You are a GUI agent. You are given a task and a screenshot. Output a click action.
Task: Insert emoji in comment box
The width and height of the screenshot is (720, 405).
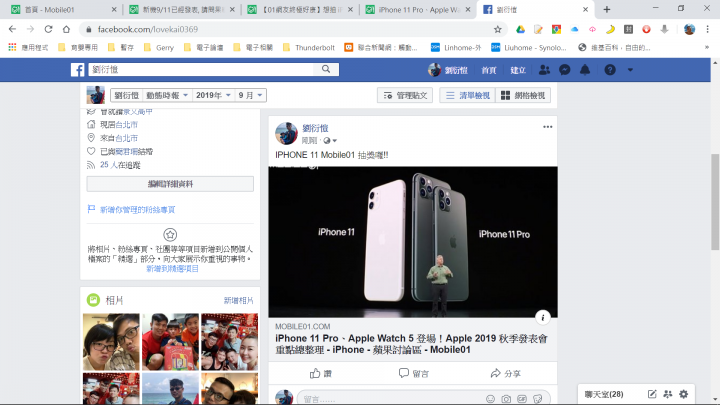point(490,399)
